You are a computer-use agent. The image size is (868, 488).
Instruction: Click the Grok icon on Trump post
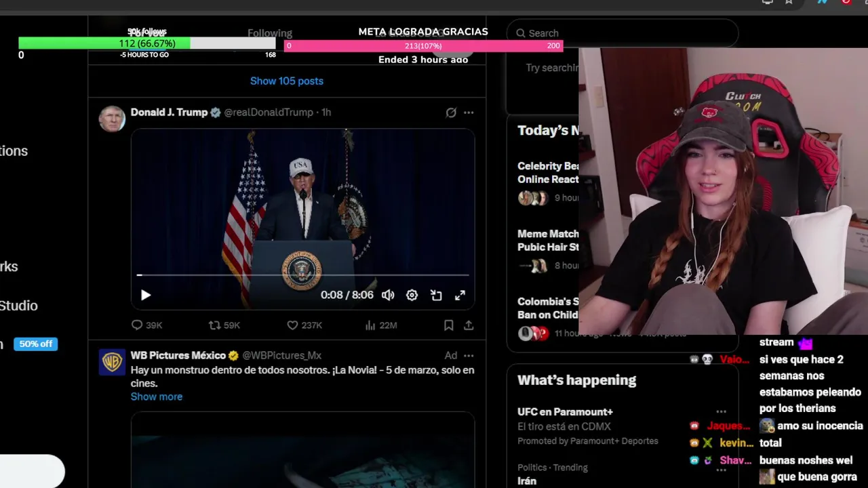click(x=451, y=113)
